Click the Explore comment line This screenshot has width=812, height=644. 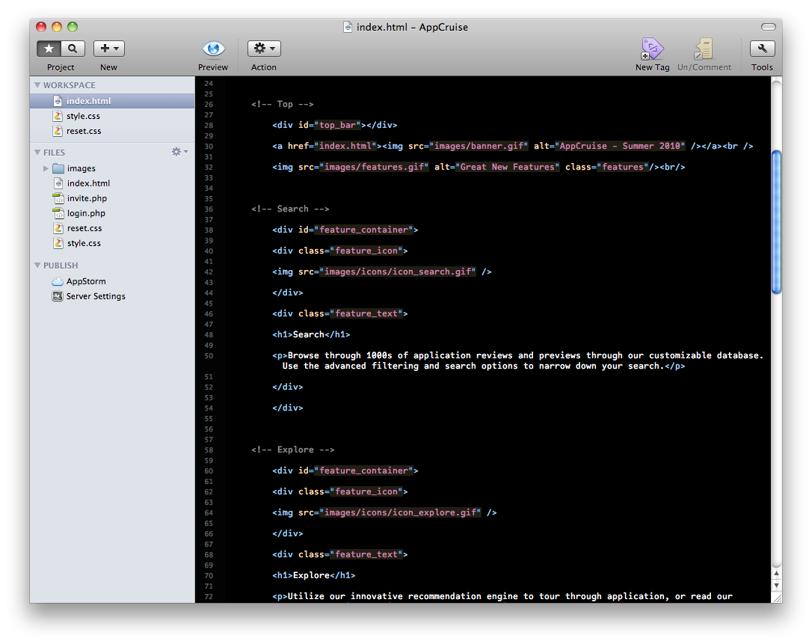[292, 450]
